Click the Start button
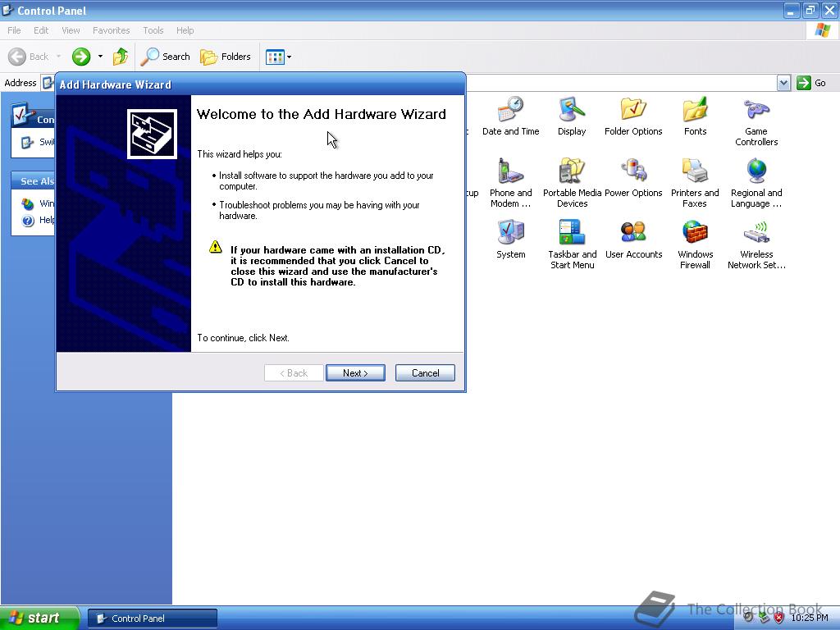This screenshot has width=840, height=630. click(x=39, y=618)
